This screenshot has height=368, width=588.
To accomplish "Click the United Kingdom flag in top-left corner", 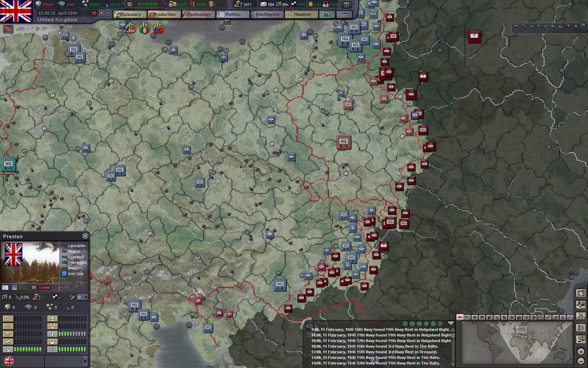I will 16,11.
